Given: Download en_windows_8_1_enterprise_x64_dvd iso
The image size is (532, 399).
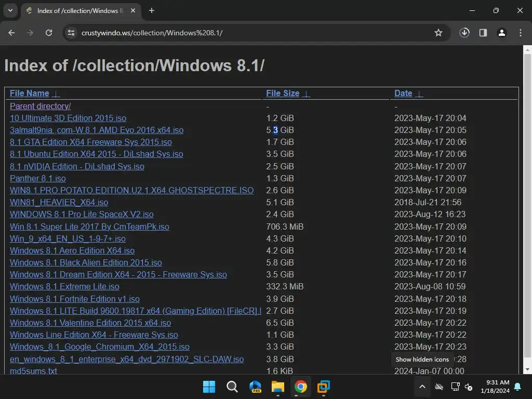Looking at the screenshot, I should pos(127,359).
